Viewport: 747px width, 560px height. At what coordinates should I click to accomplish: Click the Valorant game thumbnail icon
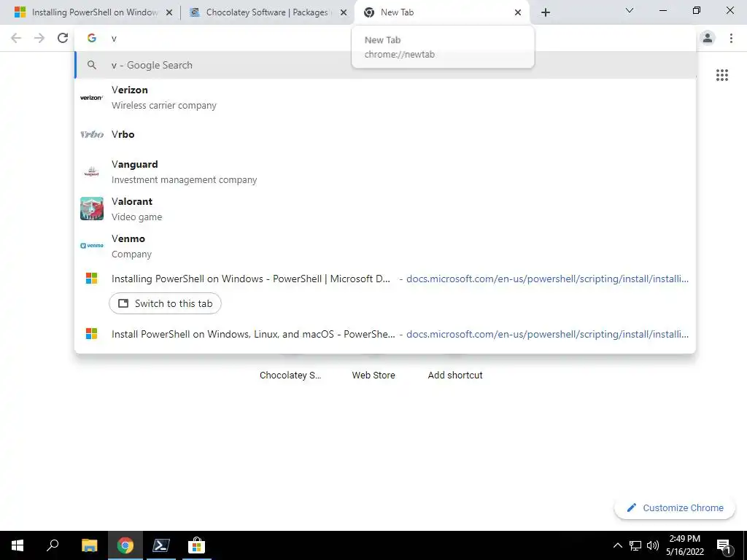91,209
